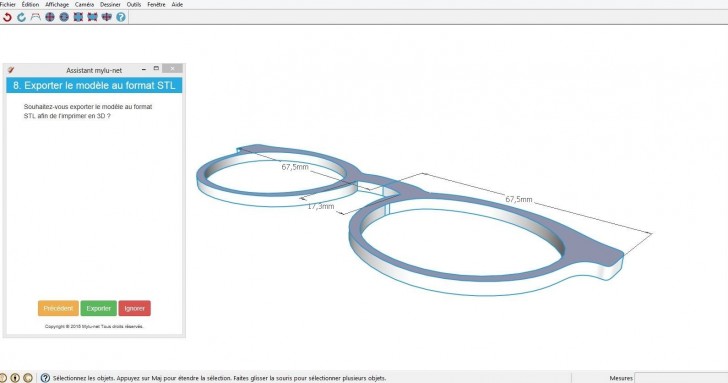This screenshot has height=383, width=728.
Task: Click the Assistant mylu-net title bar text
Action: pos(94,71)
